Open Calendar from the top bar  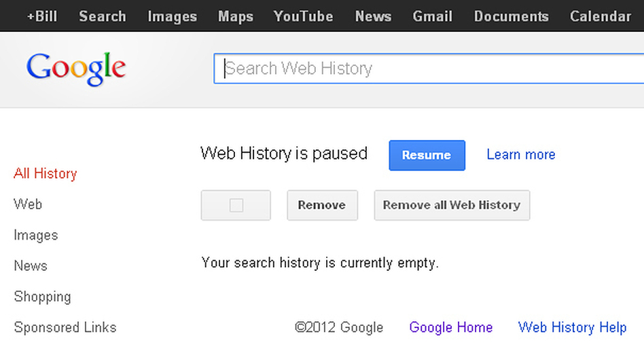click(601, 16)
